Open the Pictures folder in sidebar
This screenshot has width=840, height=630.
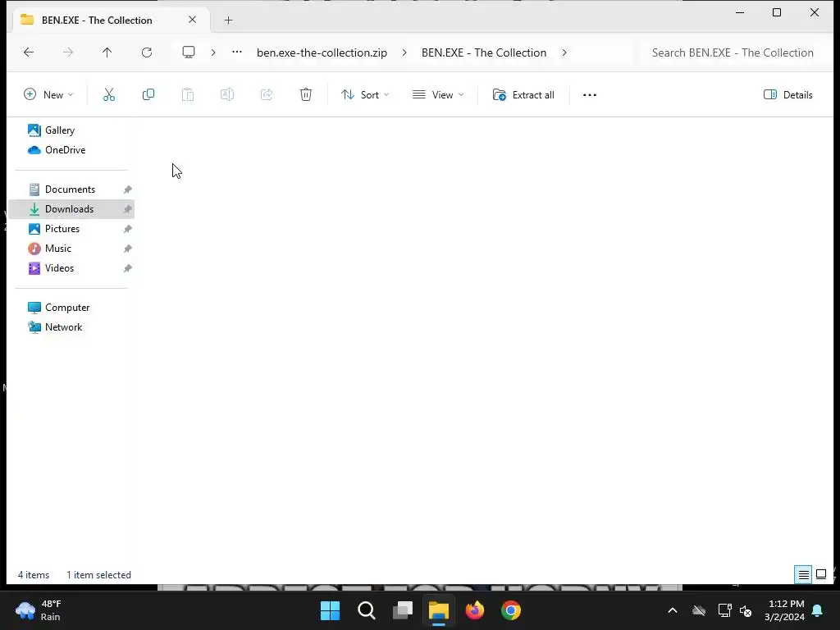[x=62, y=229]
